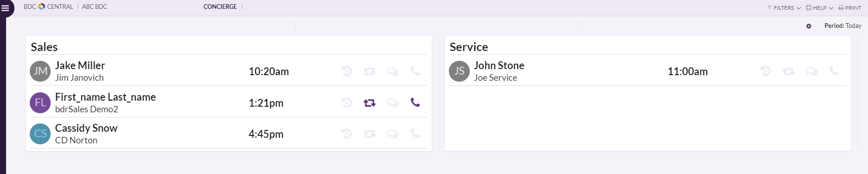Screen dimensions: 868x174
Task: Click the Print button
Action: pyautogui.click(x=850, y=8)
